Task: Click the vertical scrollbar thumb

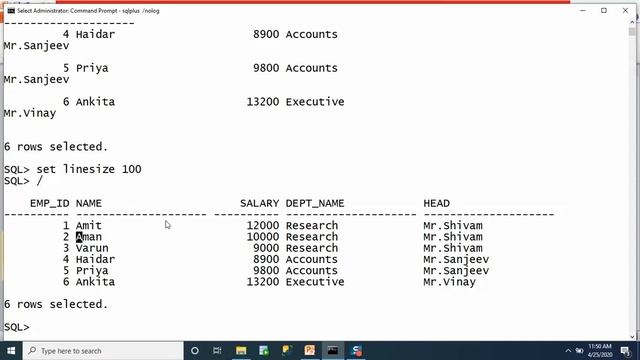Action: (x=632, y=31)
